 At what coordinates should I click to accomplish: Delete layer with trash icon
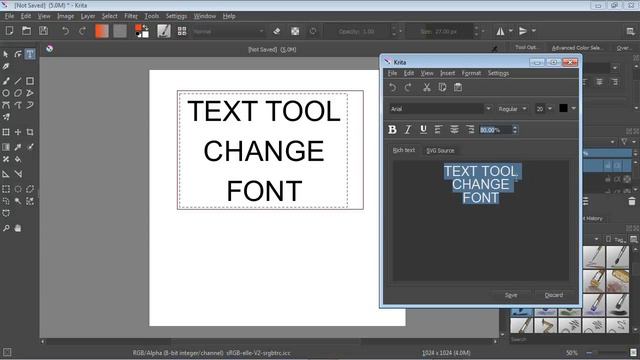tap(632, 201)
